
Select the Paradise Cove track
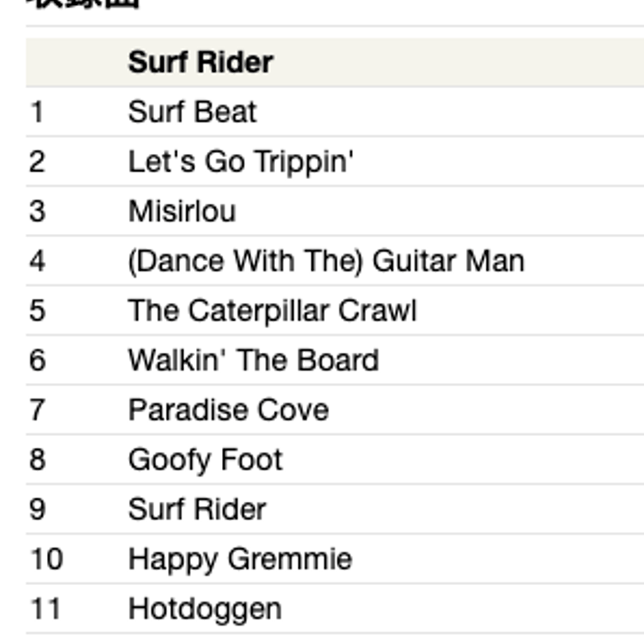point(228,410)
